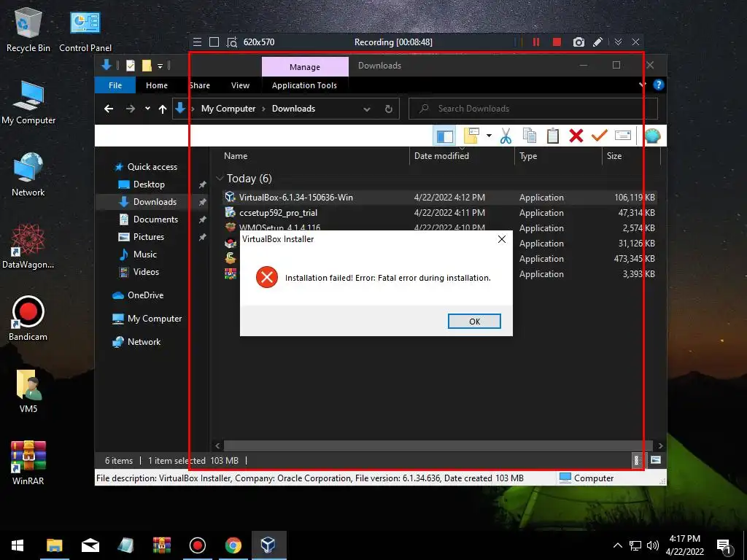The width and height of the screenshot is (747, 560).
Task: Click the folder options toolbar icon
Action: [471, 136]
